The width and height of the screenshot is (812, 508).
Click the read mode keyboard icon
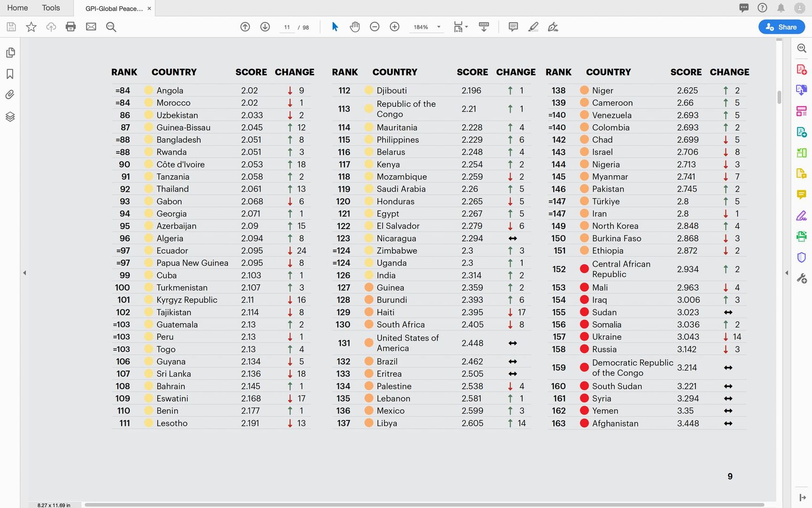[484, 27]
